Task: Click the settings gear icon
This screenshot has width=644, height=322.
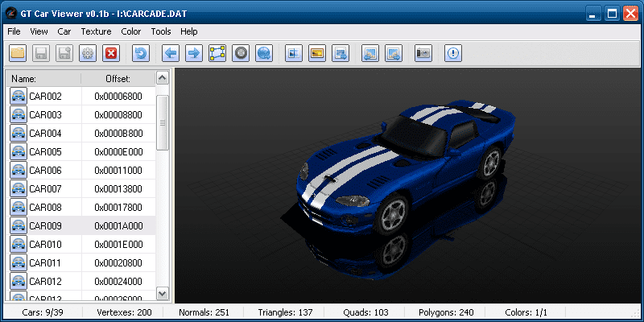Action: point(89,54)
